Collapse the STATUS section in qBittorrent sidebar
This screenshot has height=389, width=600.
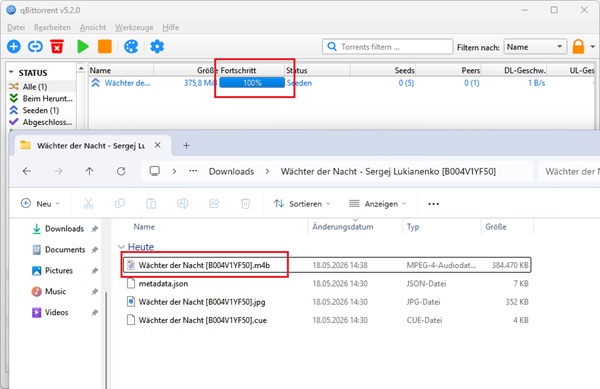[x=11, y=72]
